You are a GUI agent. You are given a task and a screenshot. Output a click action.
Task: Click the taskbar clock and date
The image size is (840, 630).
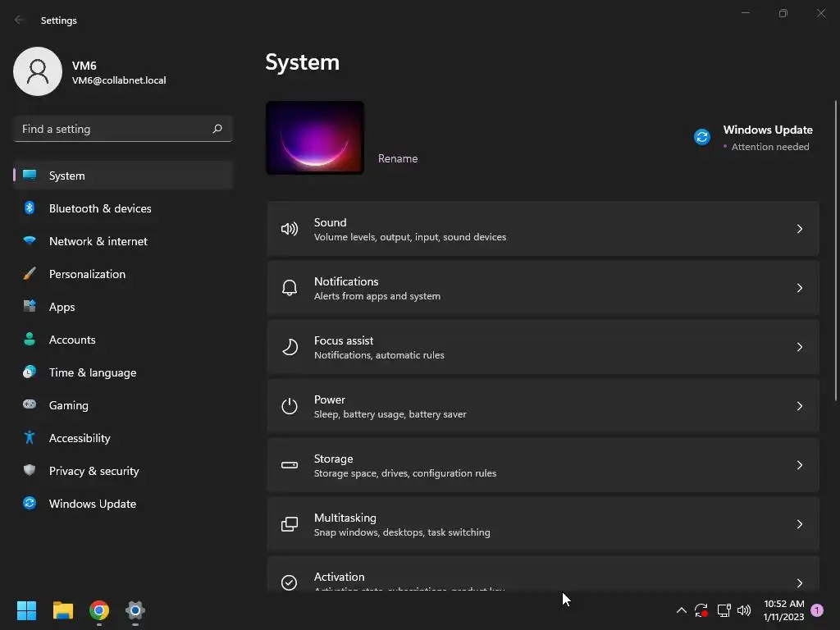point(783,610)
